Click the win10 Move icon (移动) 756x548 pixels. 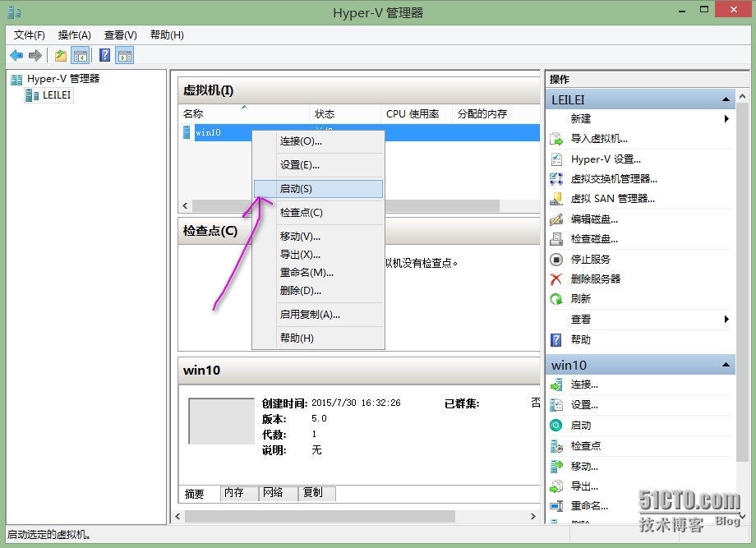pos(556,467)
